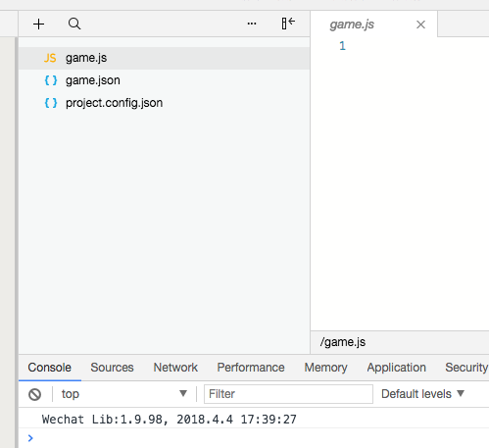Image resolution: width=489 pixels, height=448 pixels.
Task: Collapse the file tree panel icon
Action: (x=288, y=24)
